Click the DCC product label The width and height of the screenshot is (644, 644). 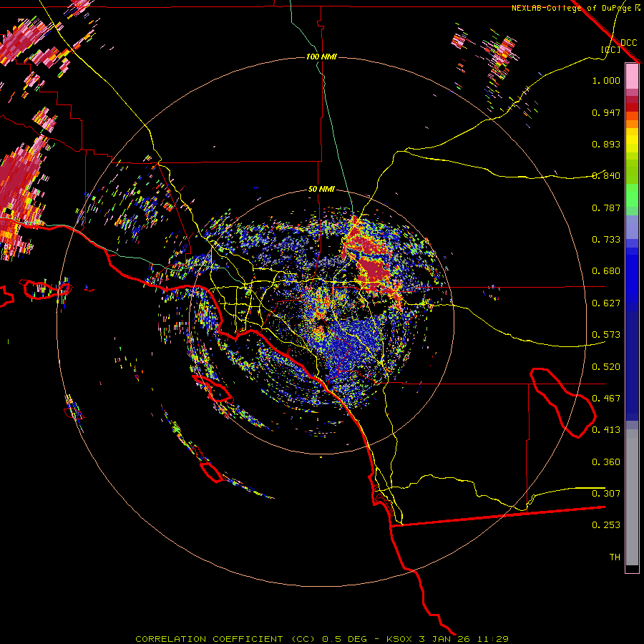[628, 43]
